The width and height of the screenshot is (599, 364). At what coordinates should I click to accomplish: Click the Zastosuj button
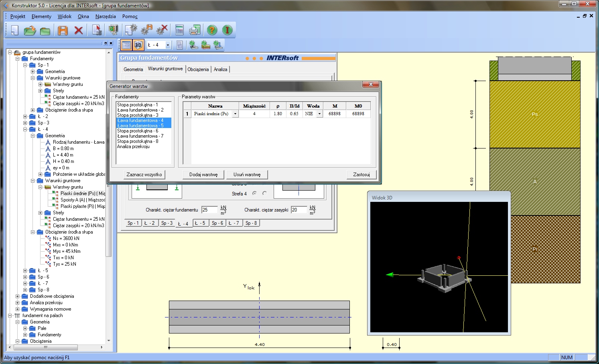[361, 175]
